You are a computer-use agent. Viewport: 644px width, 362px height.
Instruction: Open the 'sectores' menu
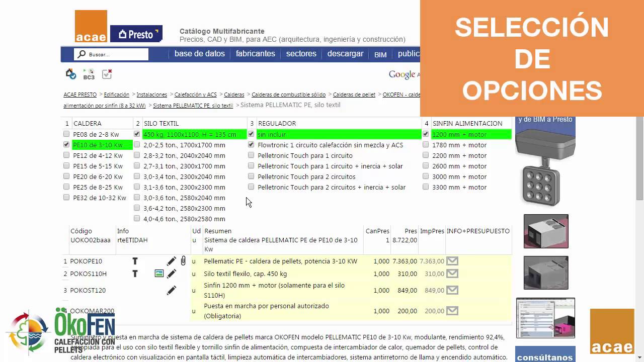(301, 54)
